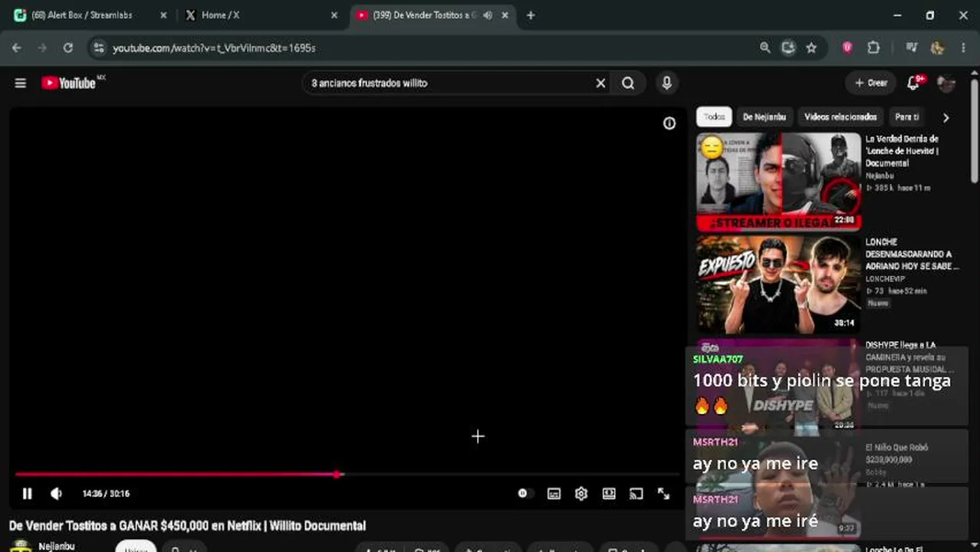Image resolution: width=980 pixels, height=552 pixels.
Task: Click the install app icon in address bar
Action: (788, 48)
